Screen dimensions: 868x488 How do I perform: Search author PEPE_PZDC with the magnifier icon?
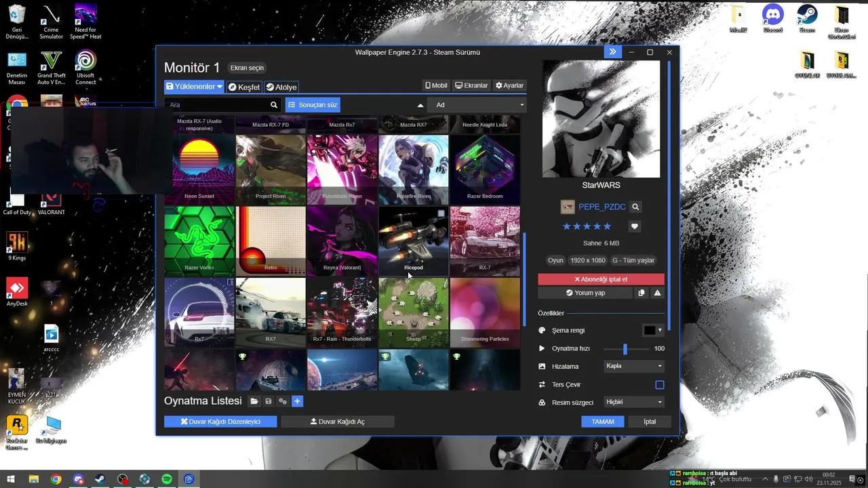pyautogui.click(x=635, y=207)
